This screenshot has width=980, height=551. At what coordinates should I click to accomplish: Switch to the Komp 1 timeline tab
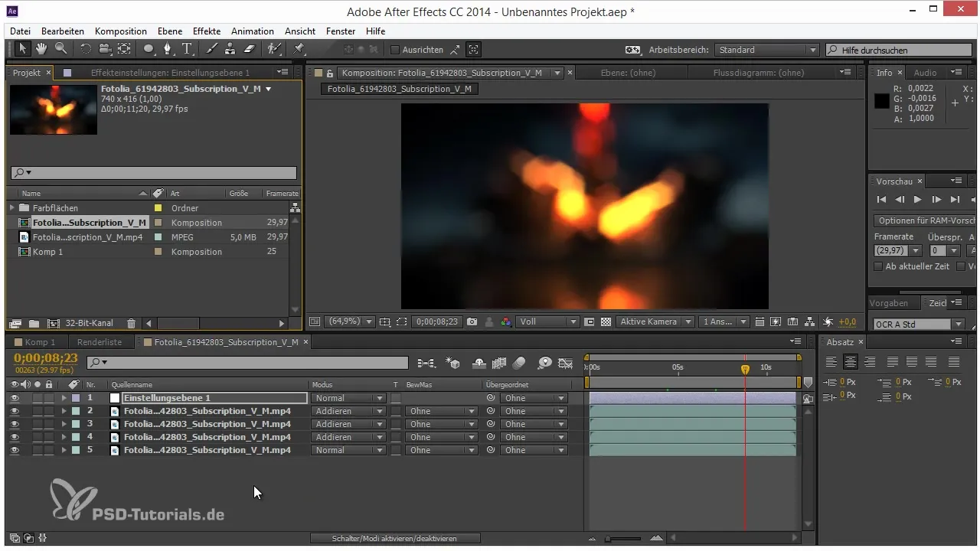(x=40, y=342)
